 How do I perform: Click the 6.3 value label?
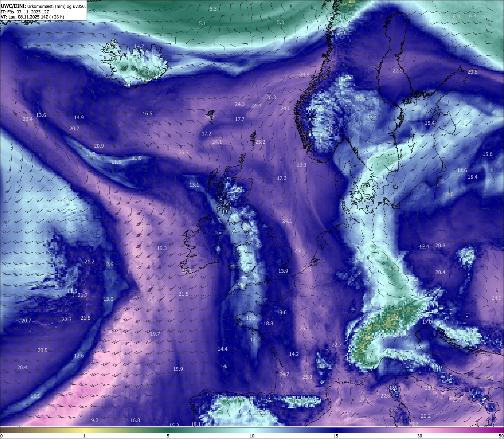[x=213, y=9]
